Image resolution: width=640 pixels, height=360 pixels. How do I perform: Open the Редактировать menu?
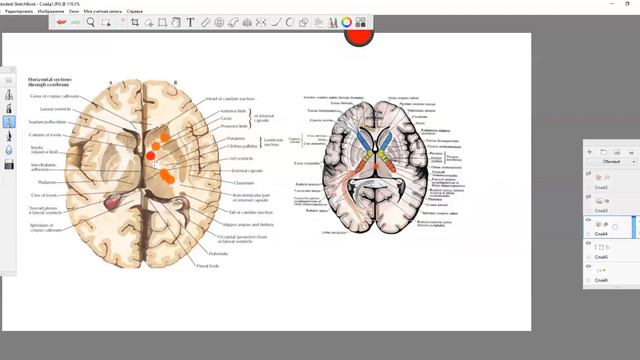pyautogui.click(x=19, y=11)
